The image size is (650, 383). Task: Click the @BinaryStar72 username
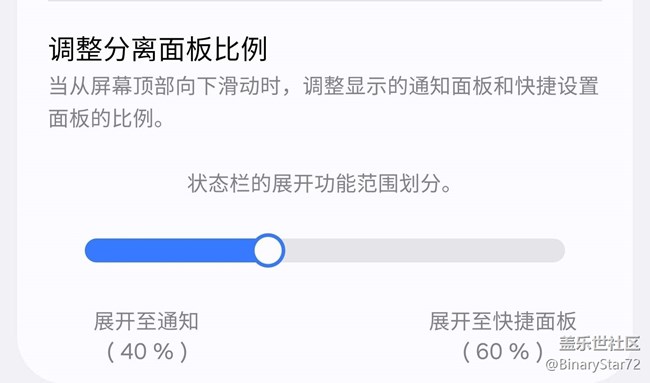coord(593,364)
